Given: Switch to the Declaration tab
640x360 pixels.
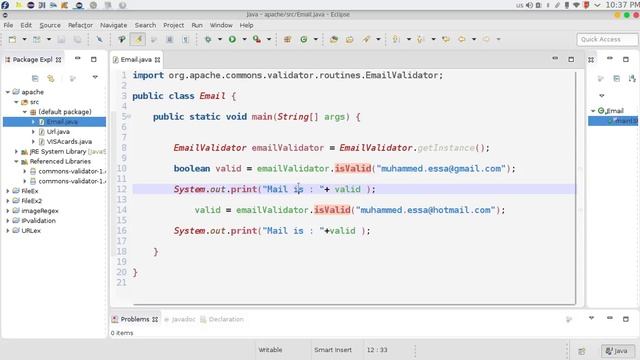Looking at the screenshot, I should pyautogui.click(x=222, y=319).
